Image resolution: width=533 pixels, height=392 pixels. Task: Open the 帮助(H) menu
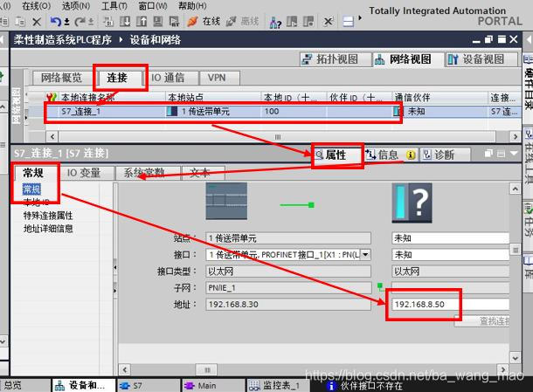point(192,5)
